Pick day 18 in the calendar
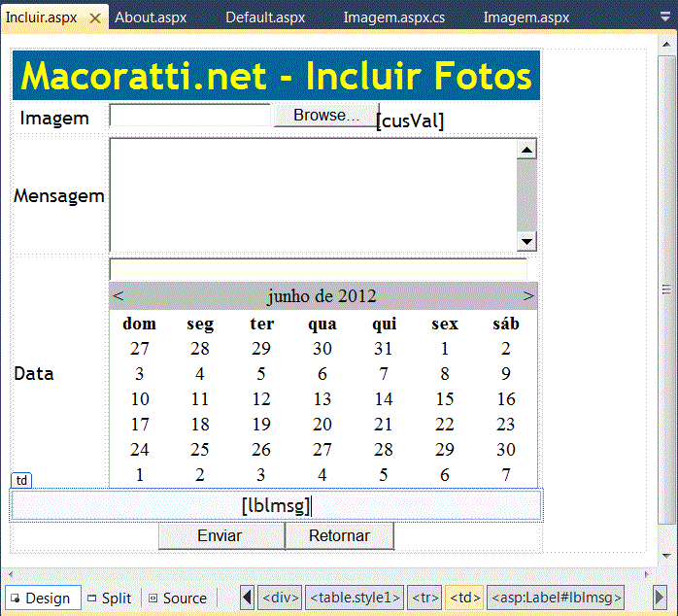Screen dimensions: 678x616 (x=200, y=425)
